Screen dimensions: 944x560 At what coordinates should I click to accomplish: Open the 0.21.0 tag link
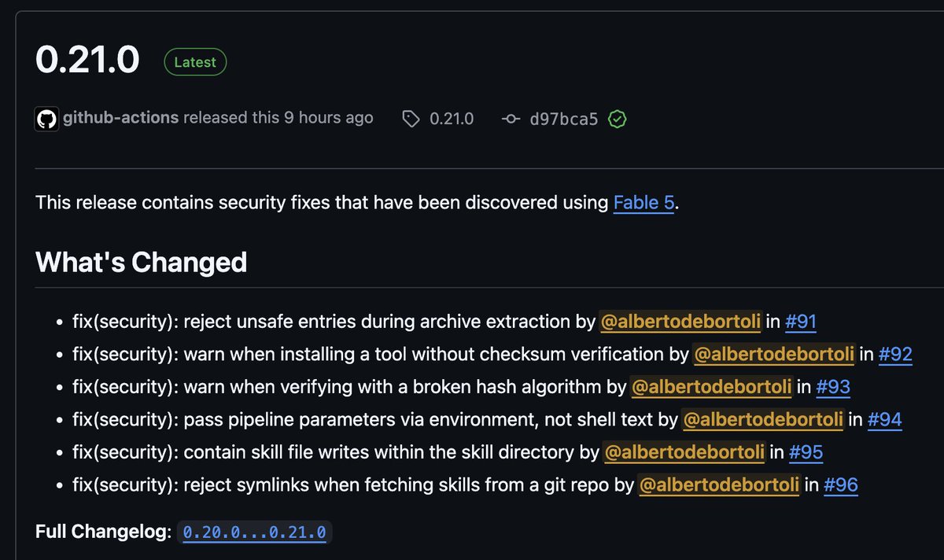pos(452,119)
